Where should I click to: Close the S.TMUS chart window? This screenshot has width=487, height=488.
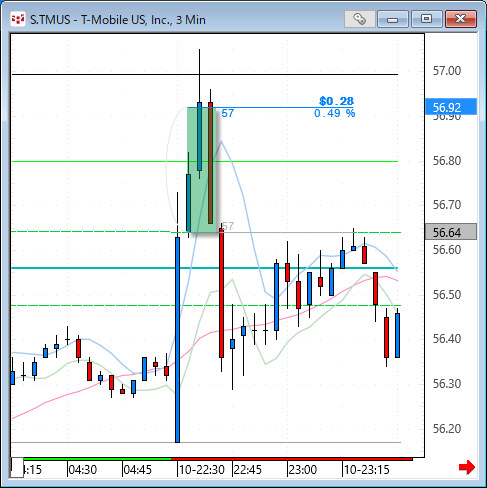[x=461, y=19]
